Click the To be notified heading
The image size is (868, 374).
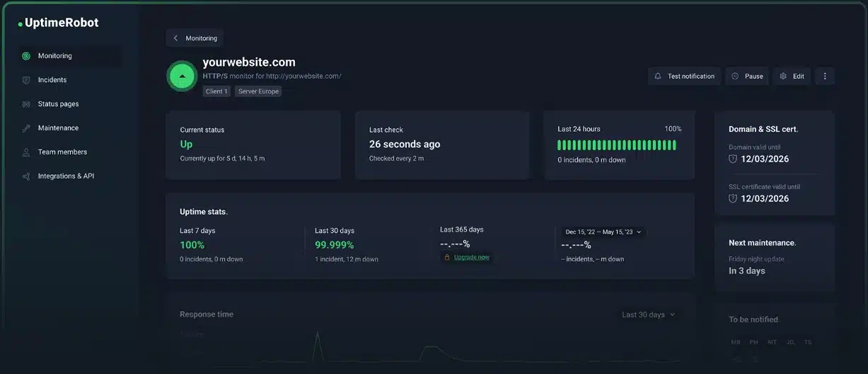[753, 319]
